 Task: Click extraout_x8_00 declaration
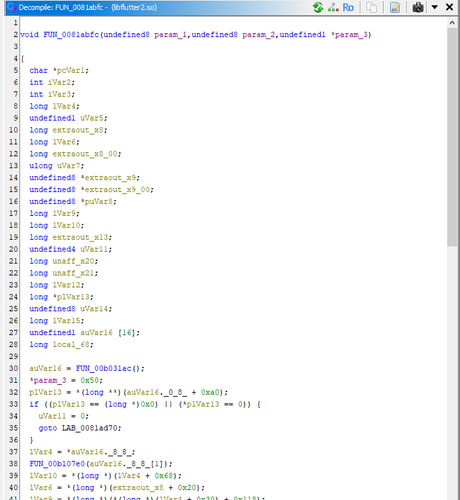pyautogui.click(x=84, y=154)
